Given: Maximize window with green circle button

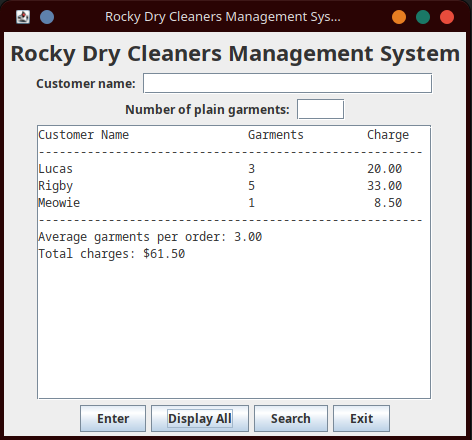Looking at the screenshot, I should tap(423, 17).
